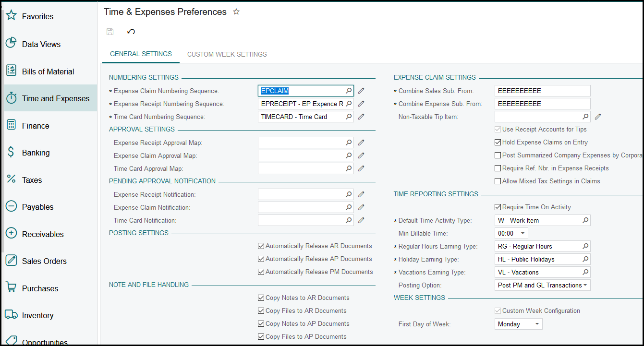Click edit pencil for Time Card Approval Map
The width and height of the screenshot is (644, 346).
point(361,168)
